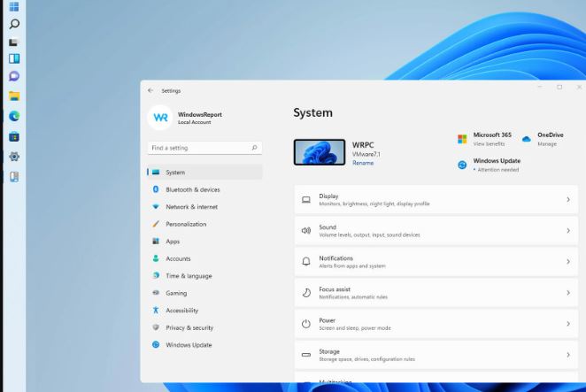Screen dimensions: 586x392
Task: Click the Sound speaker icon
Action: tap(306, 231)
